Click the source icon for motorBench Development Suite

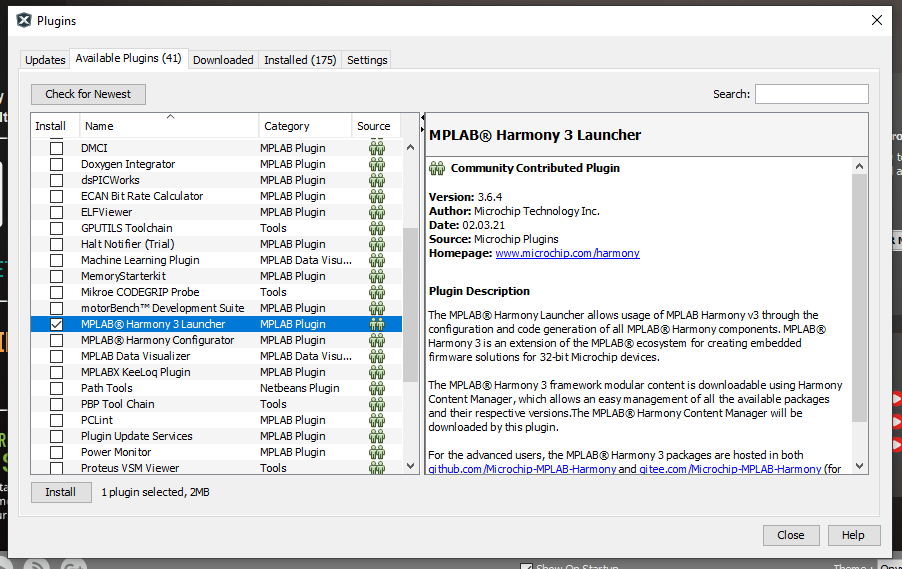point(377,308)
